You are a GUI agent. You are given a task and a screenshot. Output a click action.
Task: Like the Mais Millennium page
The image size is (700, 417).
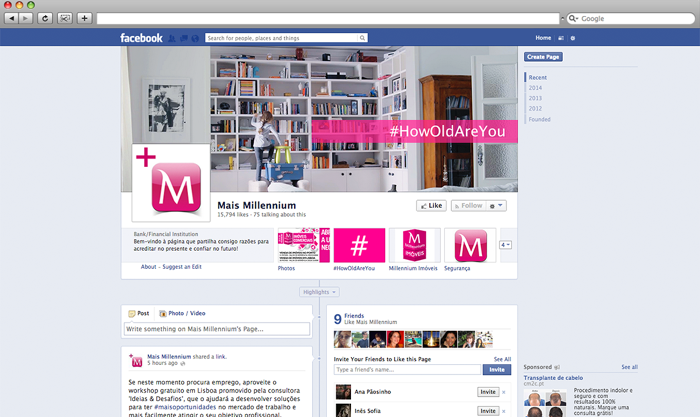tap(431, 205)
